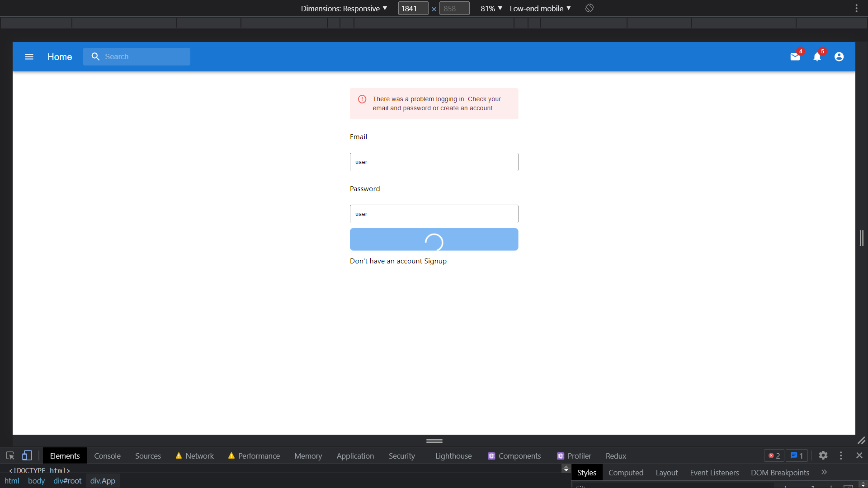Switch to the Console tab
Screen dimensions: 868x488
(107, 455)
